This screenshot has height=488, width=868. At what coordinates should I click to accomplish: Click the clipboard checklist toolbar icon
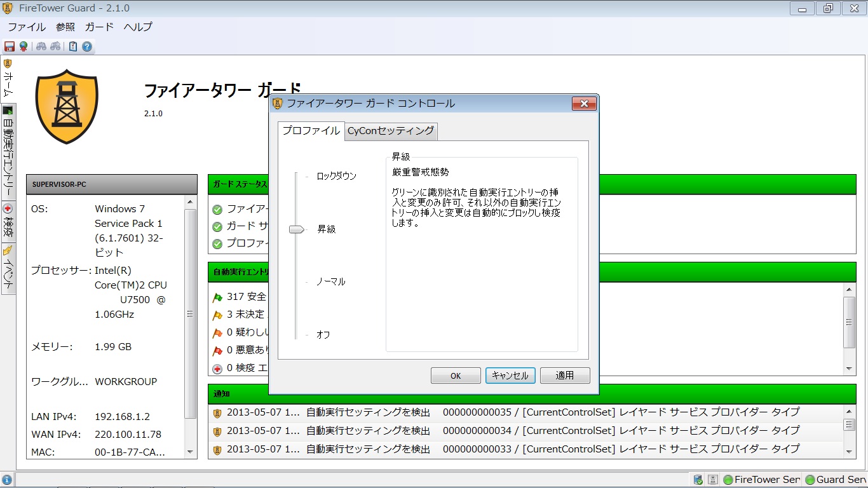pyautogui.click(x=73, y=46)
